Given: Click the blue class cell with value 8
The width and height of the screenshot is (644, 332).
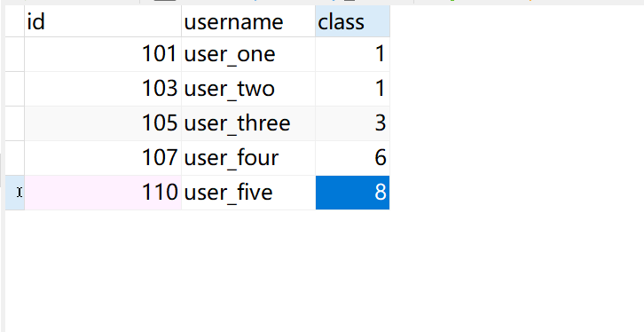Looking at the screenshot, I should pyautogui.click(x=352, y=193).
